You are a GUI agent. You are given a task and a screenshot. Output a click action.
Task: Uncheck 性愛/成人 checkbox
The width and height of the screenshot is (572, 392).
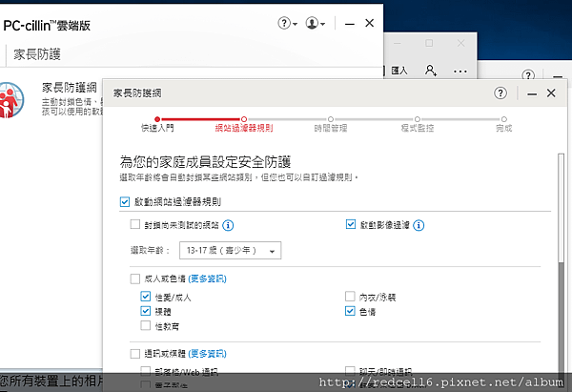145,296
